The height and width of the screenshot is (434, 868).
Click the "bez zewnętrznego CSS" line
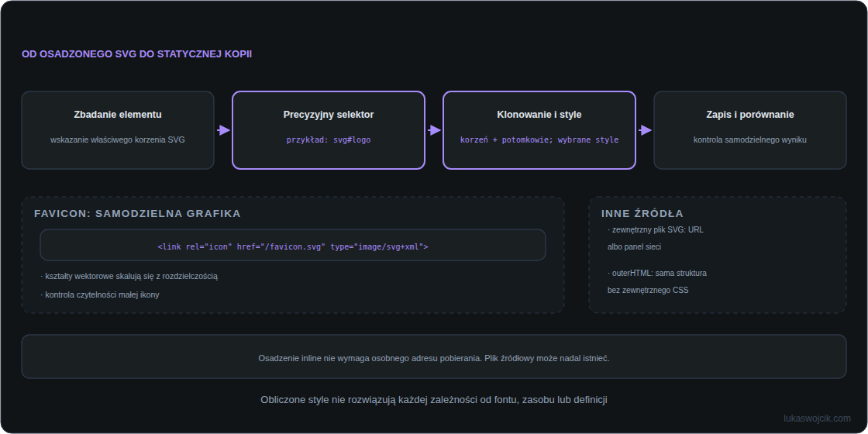(648, 290)
